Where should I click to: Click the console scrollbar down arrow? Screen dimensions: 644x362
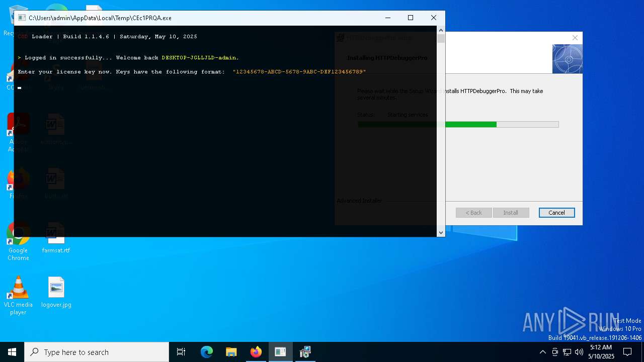(441, 232)
